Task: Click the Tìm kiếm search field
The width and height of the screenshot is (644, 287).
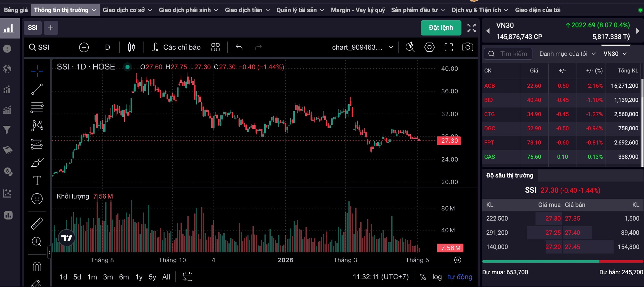Action: click(508, 54)
